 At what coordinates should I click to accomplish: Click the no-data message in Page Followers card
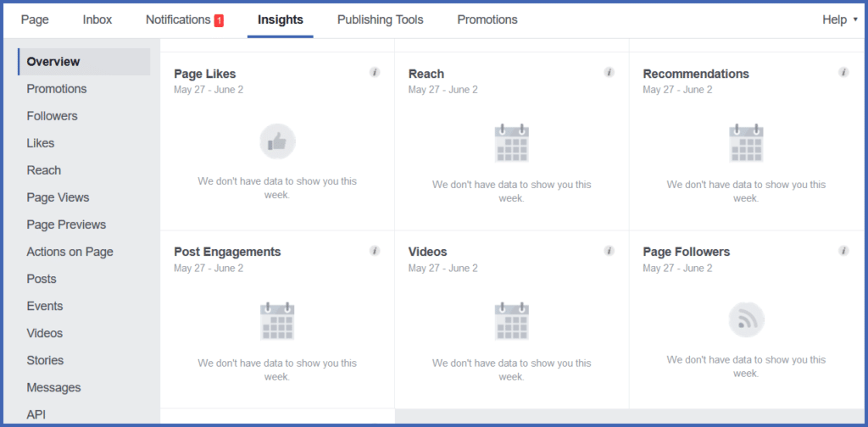pyautogui.click(x=746, y=366)
